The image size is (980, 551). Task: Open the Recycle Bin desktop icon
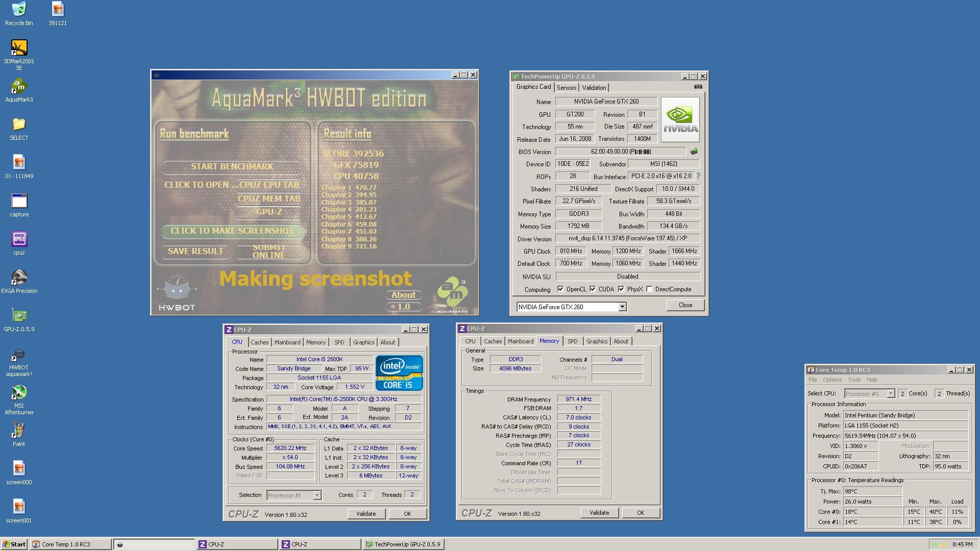(19, 13)
